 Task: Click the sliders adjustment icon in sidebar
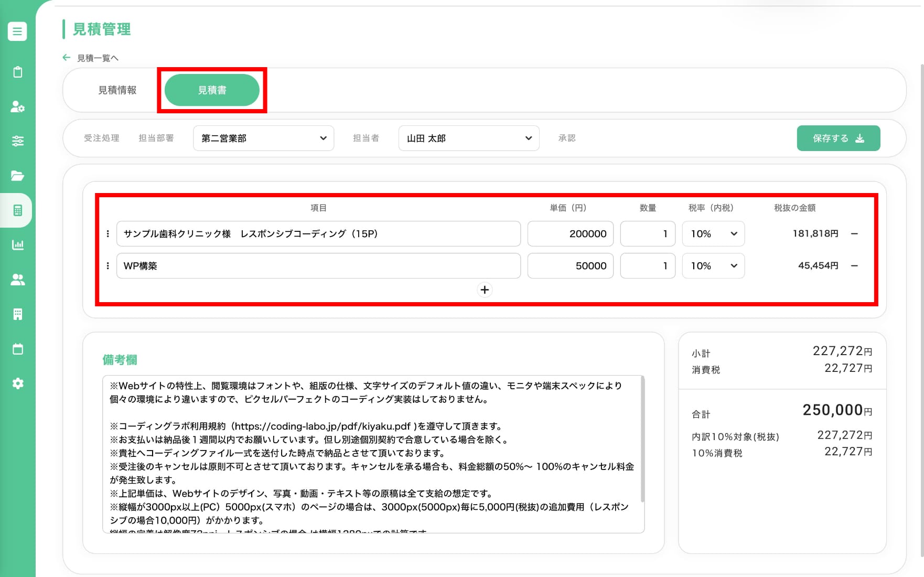coord(18,141)
